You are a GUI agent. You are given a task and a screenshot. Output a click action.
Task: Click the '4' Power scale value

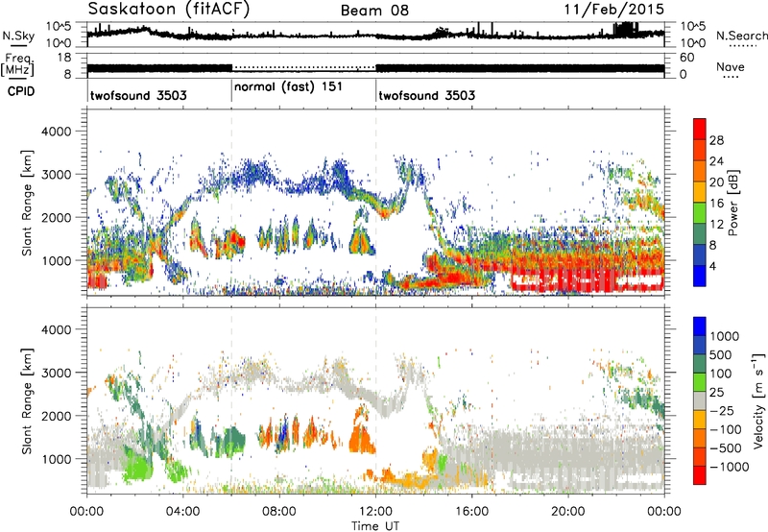[713, 266]
